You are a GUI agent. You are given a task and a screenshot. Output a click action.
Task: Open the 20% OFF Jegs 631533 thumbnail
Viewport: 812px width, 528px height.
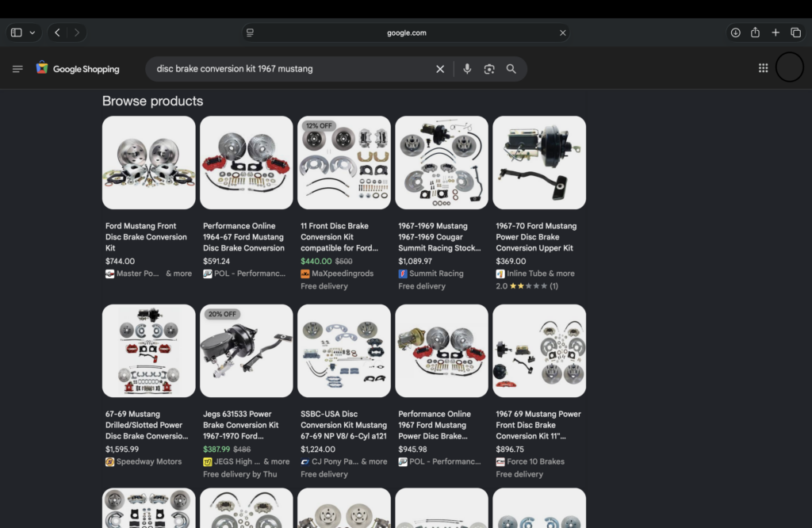coord(247,351)
